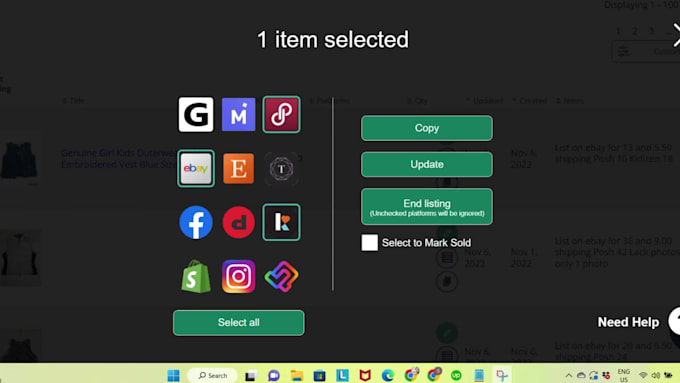Deselect the eBay platform icon
The image size is (680, 383).
[x=196, y=168]
